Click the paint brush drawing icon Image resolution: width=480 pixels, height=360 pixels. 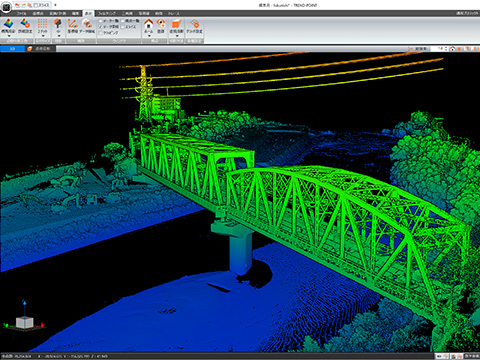(x=58, y=24)
